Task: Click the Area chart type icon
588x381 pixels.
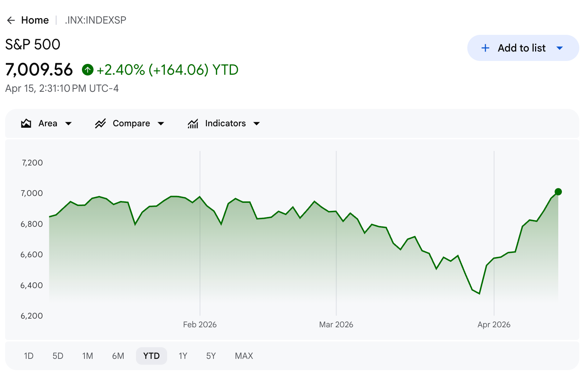Action: [26, 124]
